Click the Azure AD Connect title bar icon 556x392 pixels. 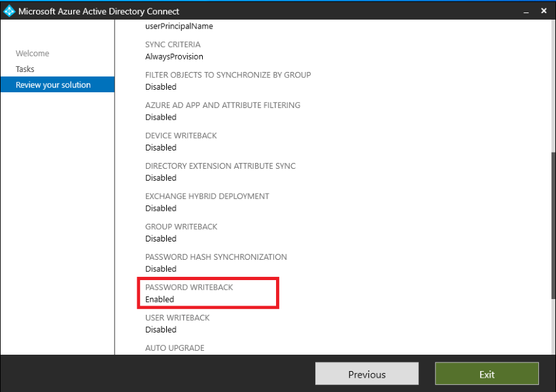click(x=9, y=10)
